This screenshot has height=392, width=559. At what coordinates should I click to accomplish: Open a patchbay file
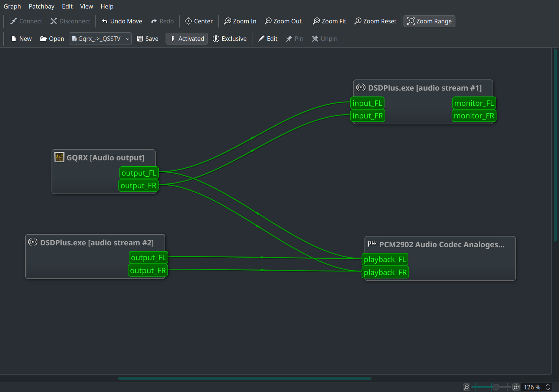coord(52,39)
